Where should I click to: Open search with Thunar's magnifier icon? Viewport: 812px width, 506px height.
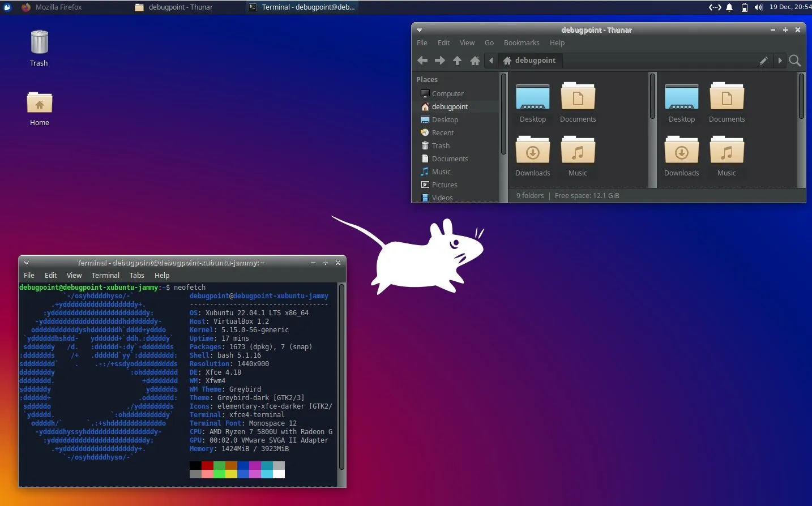click(794, 61)
